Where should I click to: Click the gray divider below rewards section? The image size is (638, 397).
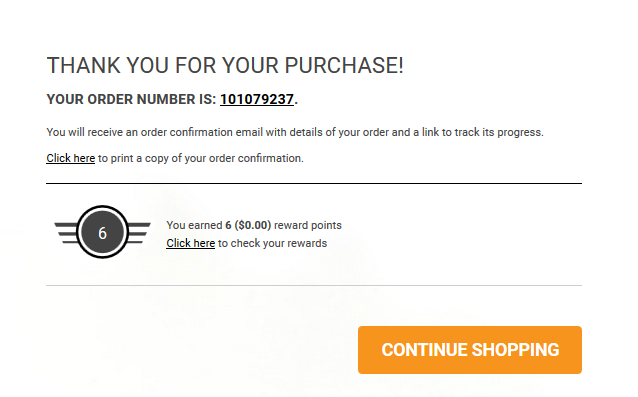[x=314, y=286]
